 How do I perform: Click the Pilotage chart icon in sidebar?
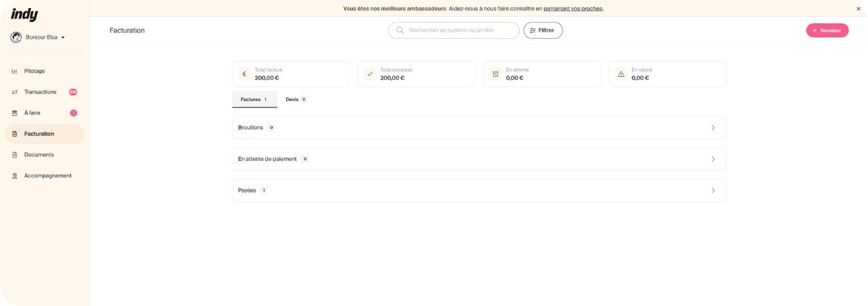click(x=15, y=71)
